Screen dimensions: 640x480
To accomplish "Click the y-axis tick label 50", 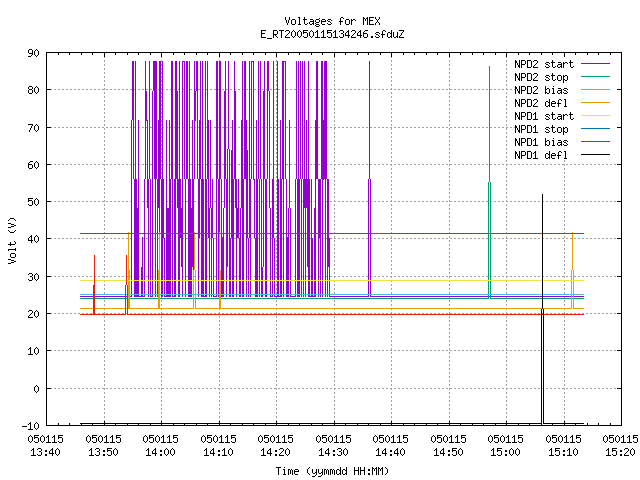I will tap(33, 202).
